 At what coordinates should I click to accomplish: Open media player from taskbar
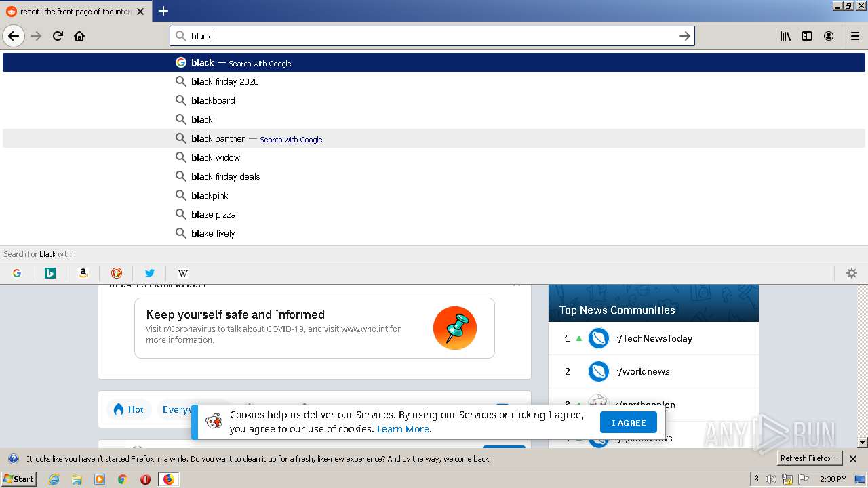[100, 479]
